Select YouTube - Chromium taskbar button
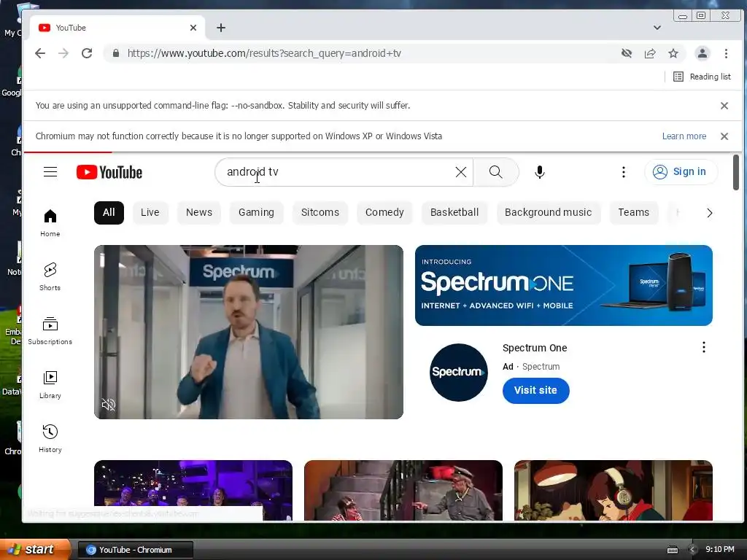This screenshot has height=560, width=747. [x=135, y=550]
